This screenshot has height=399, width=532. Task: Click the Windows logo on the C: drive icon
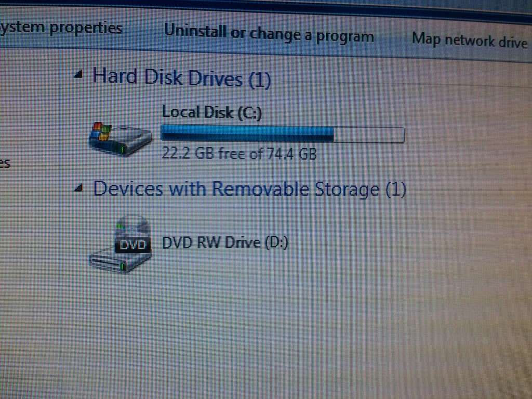[100, 131]
